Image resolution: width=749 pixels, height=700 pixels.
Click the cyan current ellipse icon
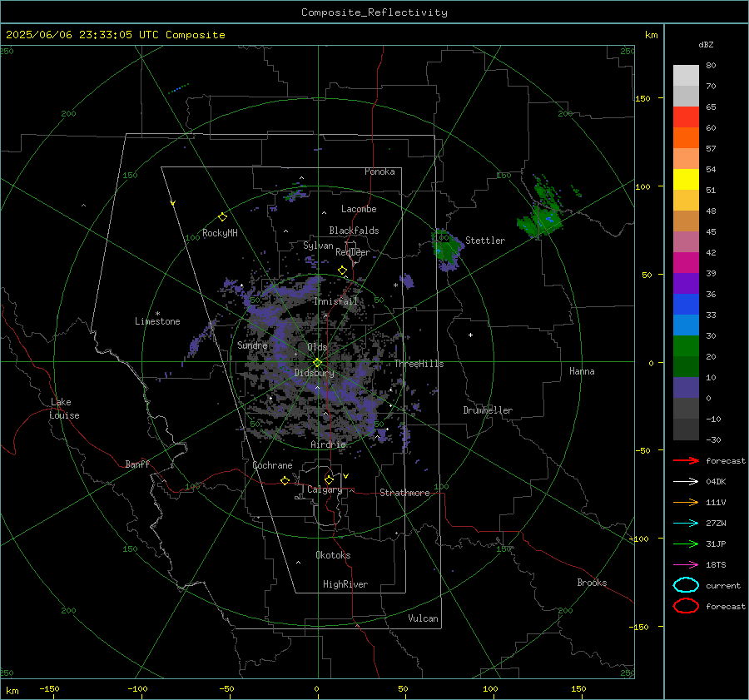pos(686,585)
